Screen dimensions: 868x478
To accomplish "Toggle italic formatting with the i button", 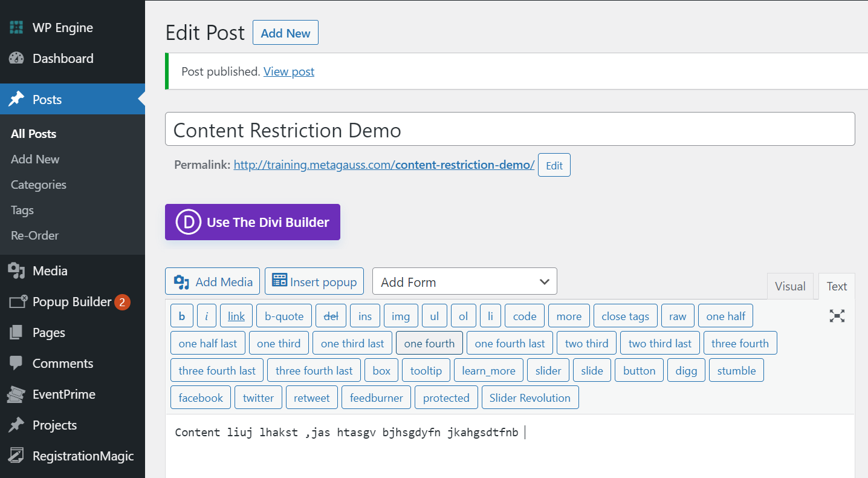I will coord(206,315).
